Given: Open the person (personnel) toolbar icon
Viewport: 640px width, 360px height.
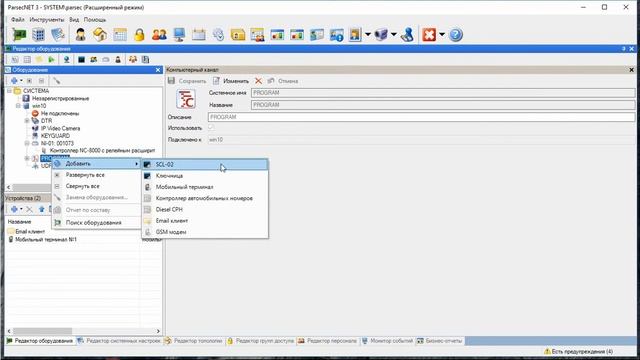Looking at the screenshot, I should 80,35.
